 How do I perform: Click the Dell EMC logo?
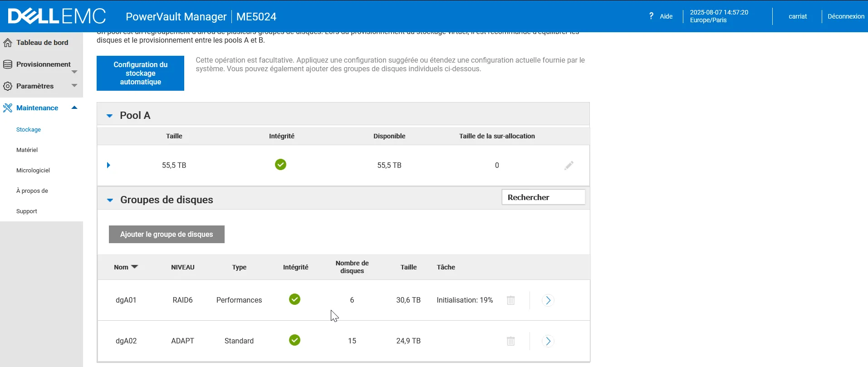pos(57,16)
